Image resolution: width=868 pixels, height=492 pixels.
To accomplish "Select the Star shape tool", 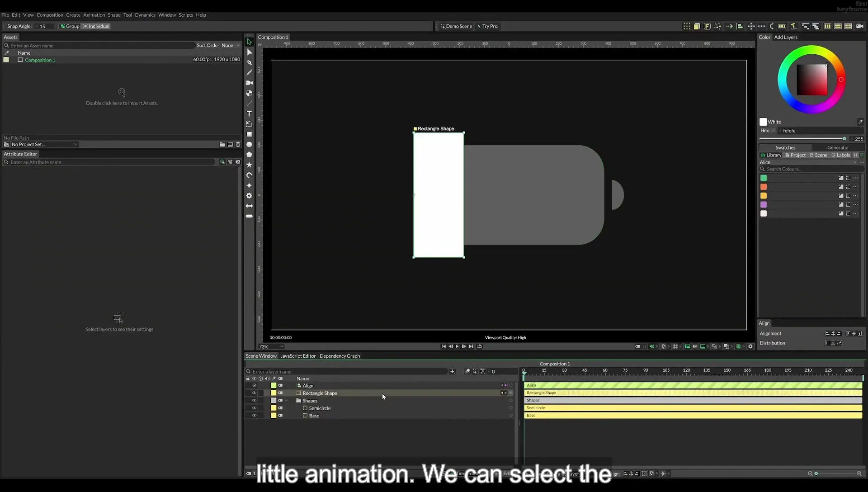I will click(249, 165).
